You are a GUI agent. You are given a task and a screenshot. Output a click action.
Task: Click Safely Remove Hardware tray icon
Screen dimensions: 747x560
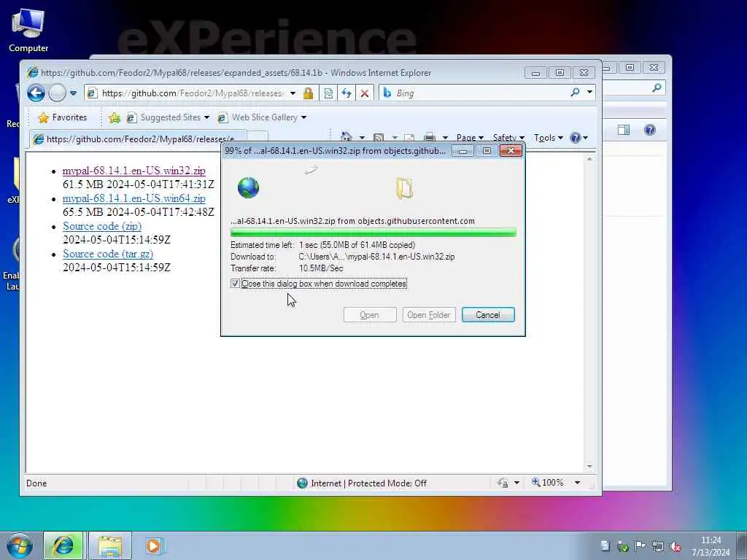(x=622, y=547)
